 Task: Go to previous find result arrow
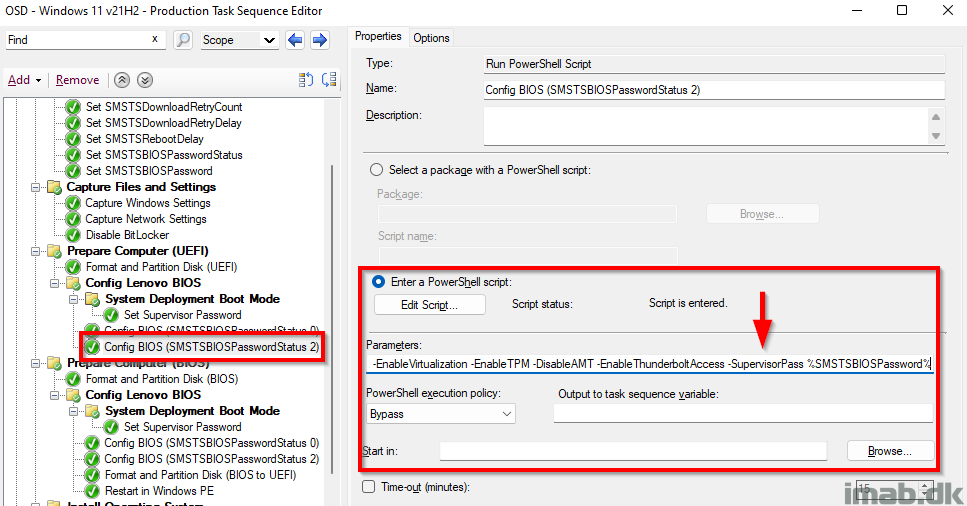tap(295, 40)
